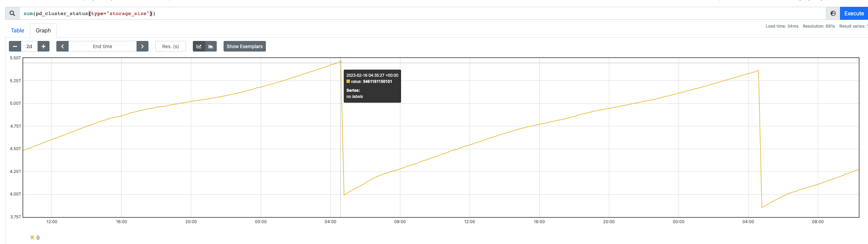Open the Table tab

pyautogui.click(x=17, y=31)
